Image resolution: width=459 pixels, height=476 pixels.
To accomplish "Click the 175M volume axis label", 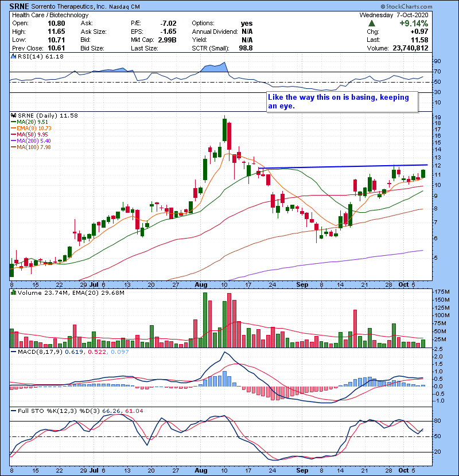I will pos(442,292).
